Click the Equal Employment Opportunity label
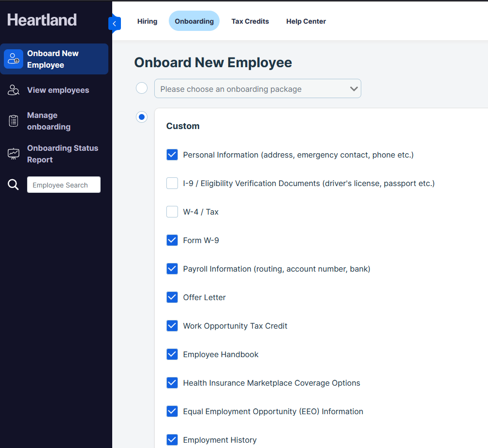 (x=273, y=412)
